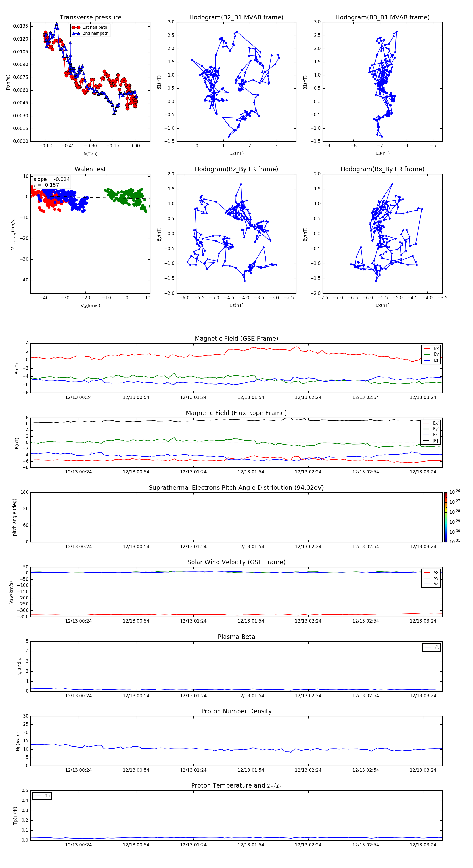This screenshot has height=868, width=473.
Task: Click the "Magnetic Field (Flux Rope Frame)" title
Action: click(x=236, y=413)
